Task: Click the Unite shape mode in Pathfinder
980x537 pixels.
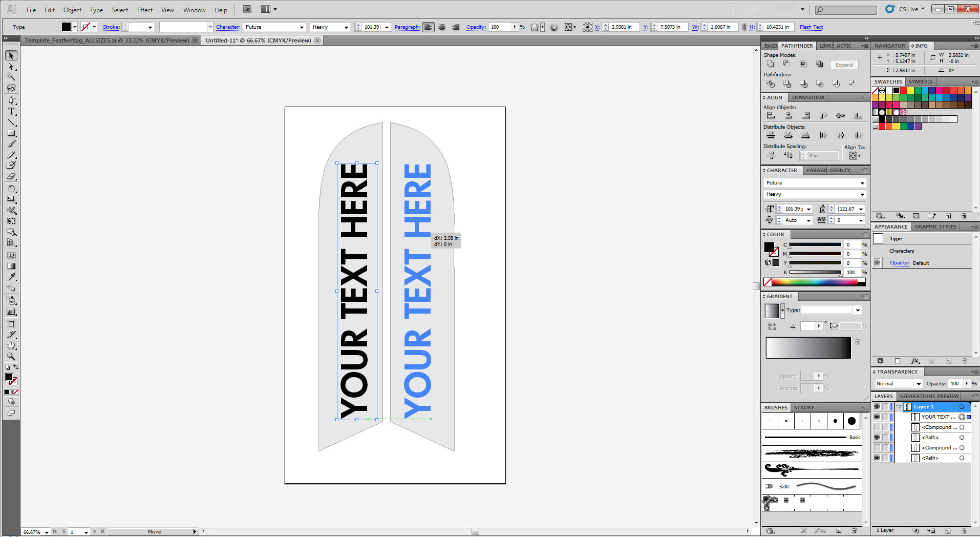Action: click(770, 64)
